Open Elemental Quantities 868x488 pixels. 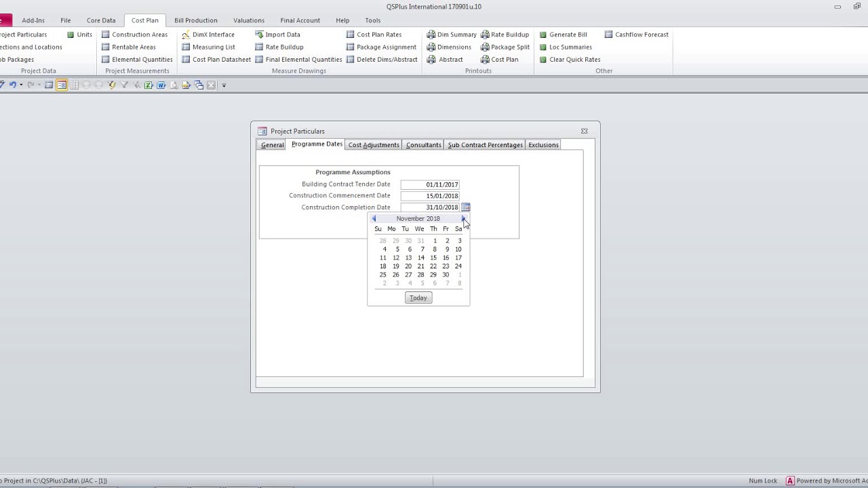tap(137, 59)
